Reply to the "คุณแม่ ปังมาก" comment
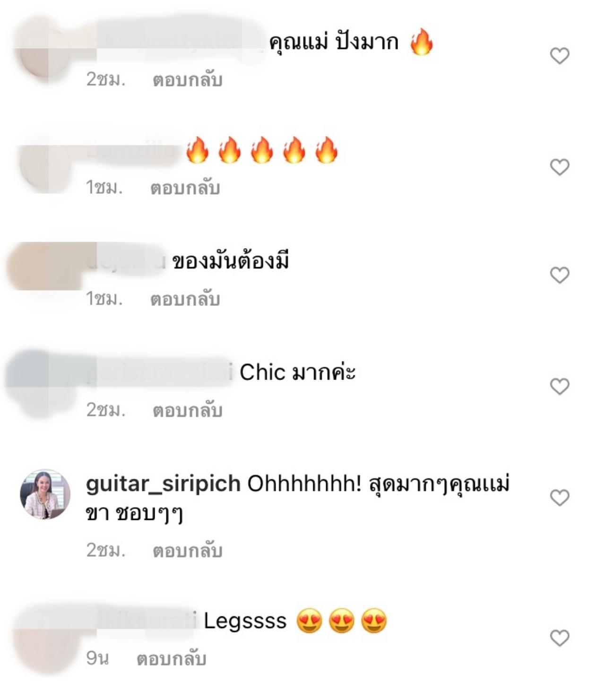The height and width of the screenshot is (700, 605). [x=187, y=79]
